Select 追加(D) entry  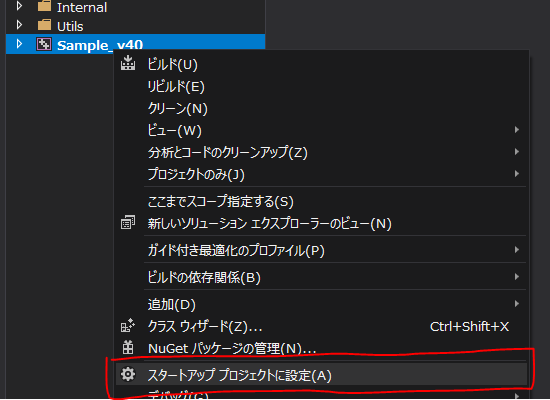tap(321, 304)
